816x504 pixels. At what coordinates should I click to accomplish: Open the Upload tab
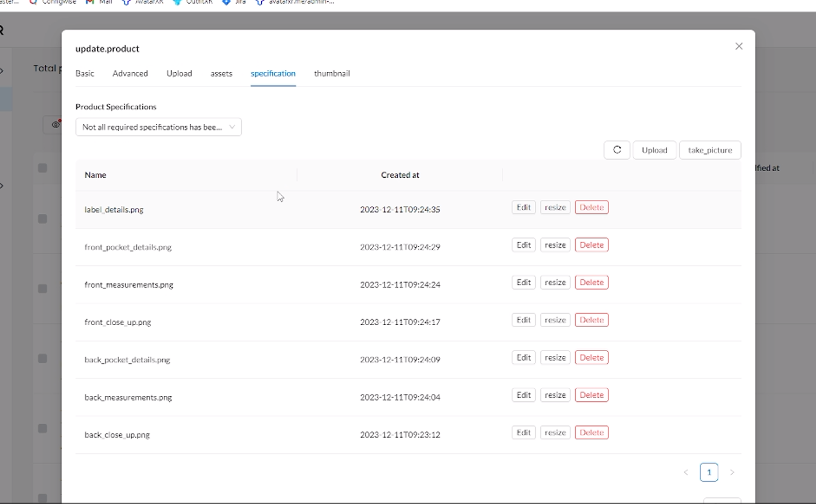point(179,73)
